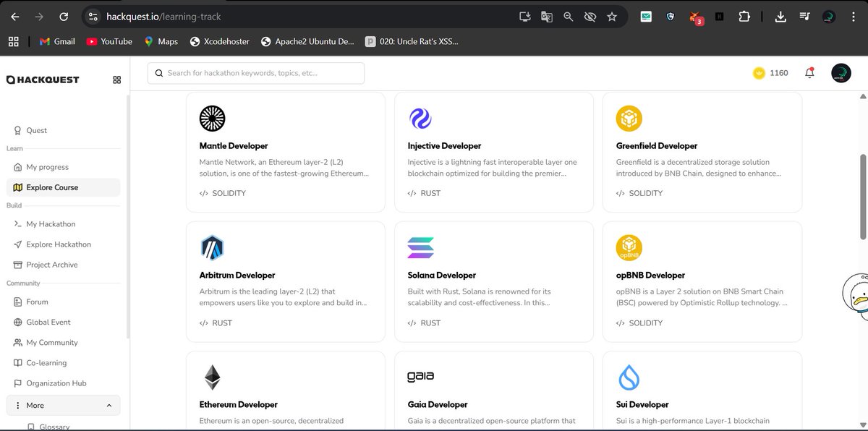Click the Greenfield Developer logo

click(629, 118)
